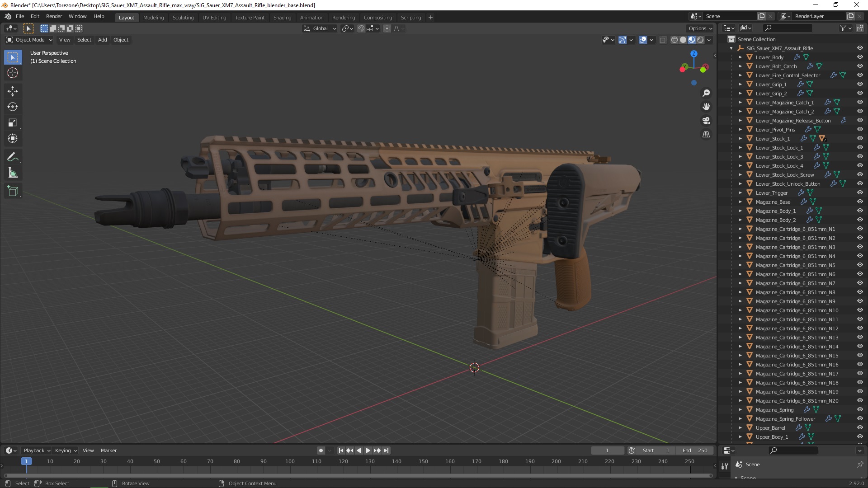
Task: Activate the Transform tool
Action: 13,139
